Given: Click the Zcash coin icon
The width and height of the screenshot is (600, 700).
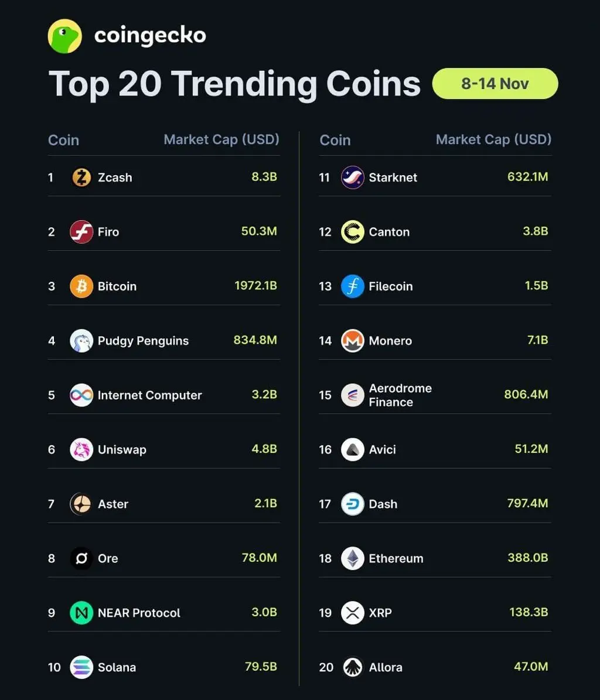Looking at the screenshot, I should 81,177.
